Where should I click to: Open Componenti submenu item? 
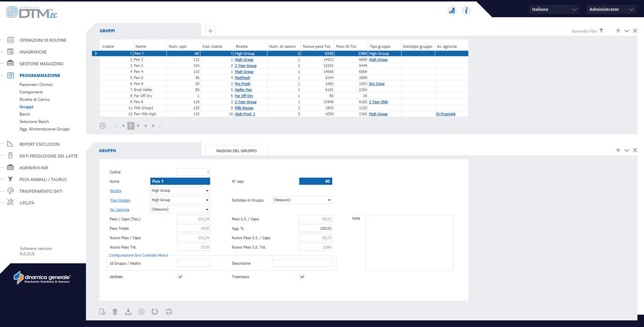tap(31, 92)
